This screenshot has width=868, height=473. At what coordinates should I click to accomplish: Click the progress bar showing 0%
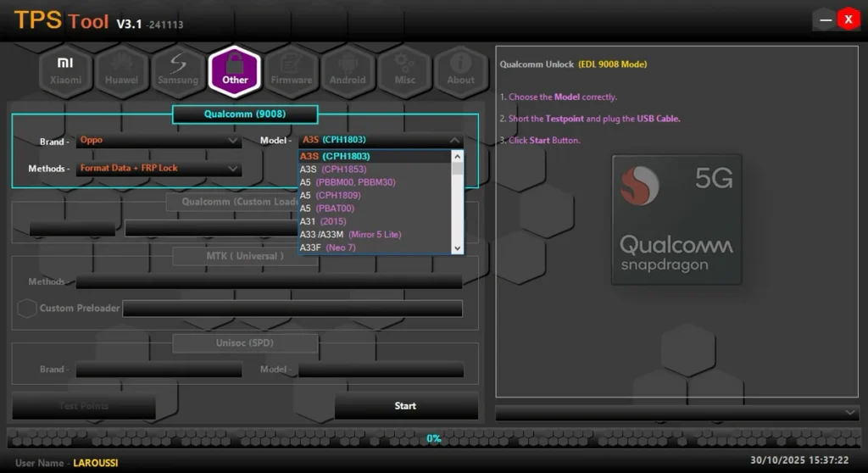pos(433,438)
